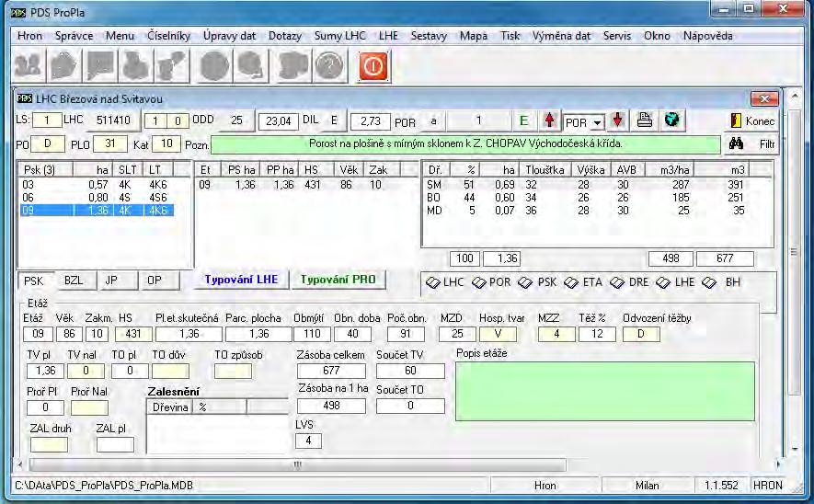
Task: Click the Tloušťka column header
Action: coord(545,170)
